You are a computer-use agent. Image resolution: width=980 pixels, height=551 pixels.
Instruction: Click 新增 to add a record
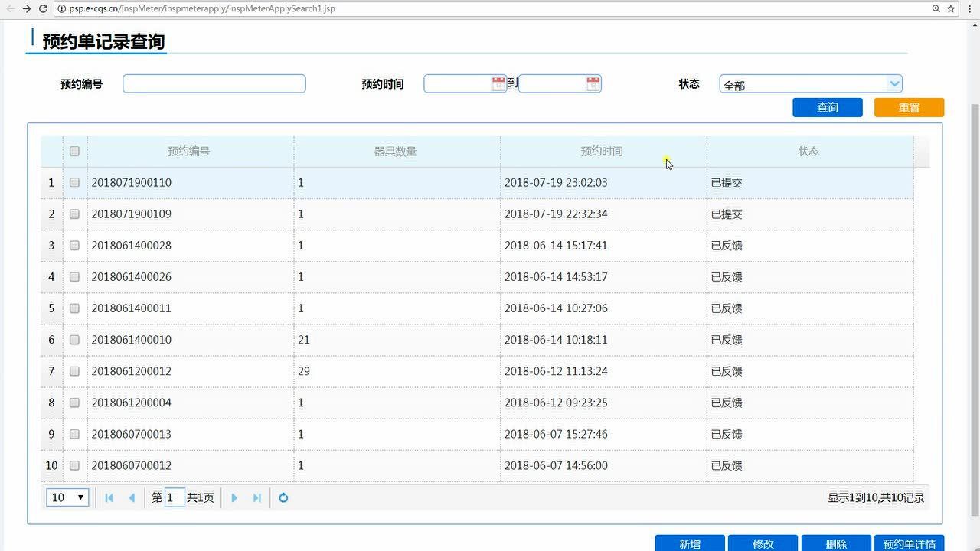tap(690, 543)
